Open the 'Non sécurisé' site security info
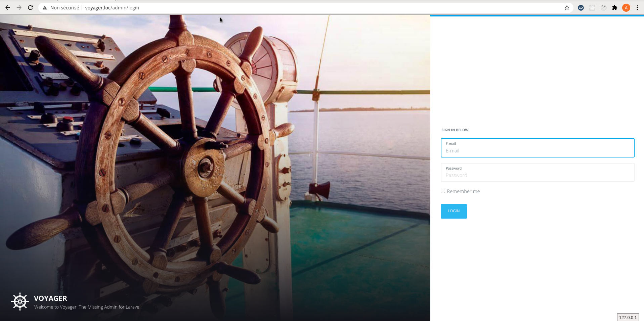Viewport: 644px width, 321px height. (61, 8)
